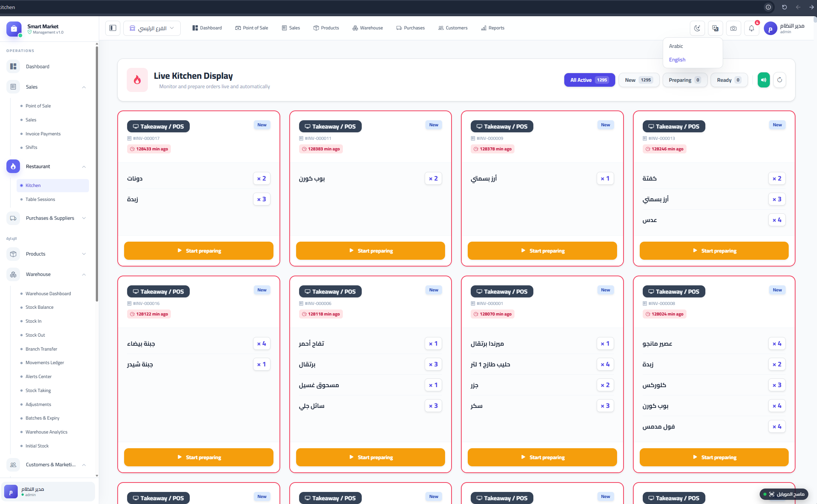Start preparing order INV-000013
The width and height of the screenshot is (817, 504).
tap(714, 251)
